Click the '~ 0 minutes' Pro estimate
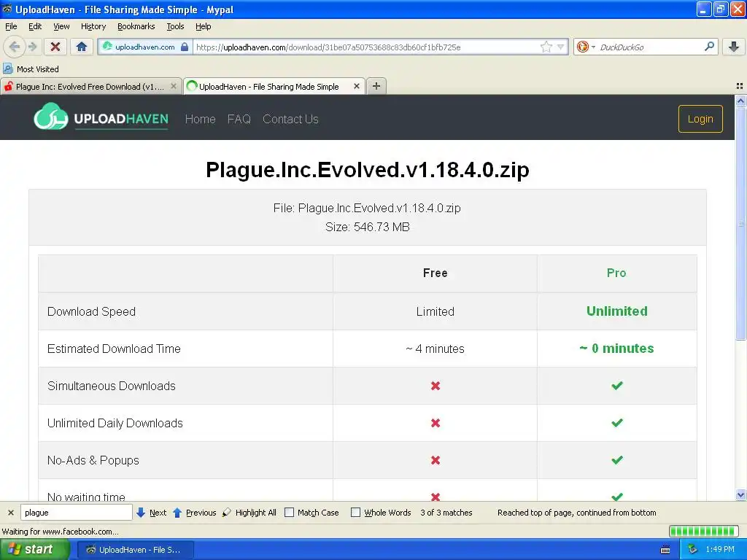This screenshot has width=747, height=560. [616, 349]
